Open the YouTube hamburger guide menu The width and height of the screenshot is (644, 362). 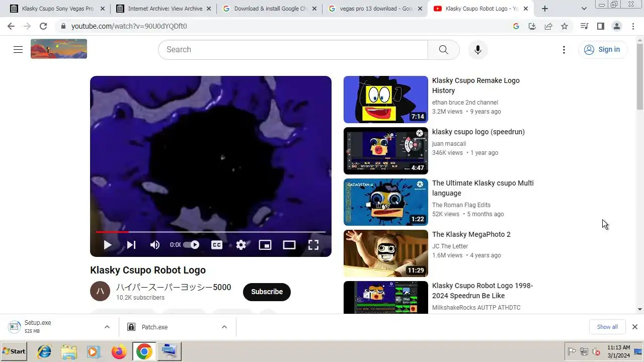click(x=18, y=49)
